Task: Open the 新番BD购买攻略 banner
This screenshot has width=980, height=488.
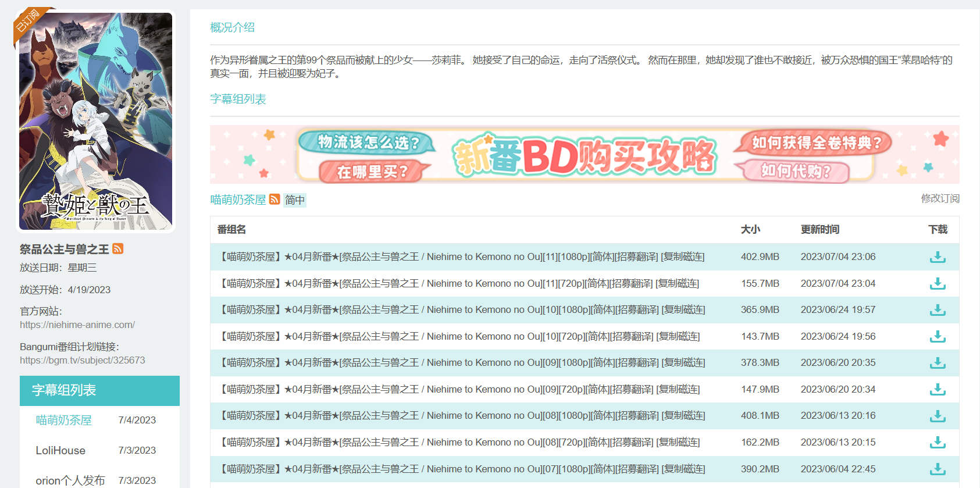Action: tap(584, 155)
